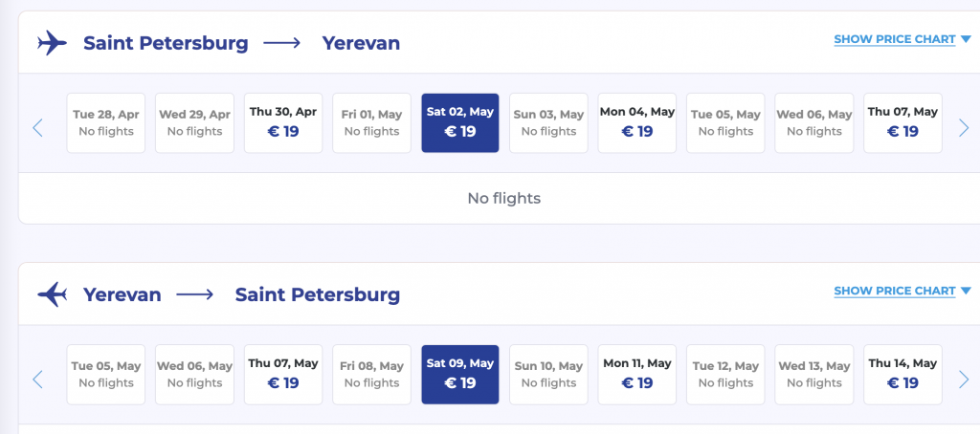Go to previous outbound dates with left arrow
Image resolution: width=980 pixels, height=434 pixels.
(x=38, y=127)
